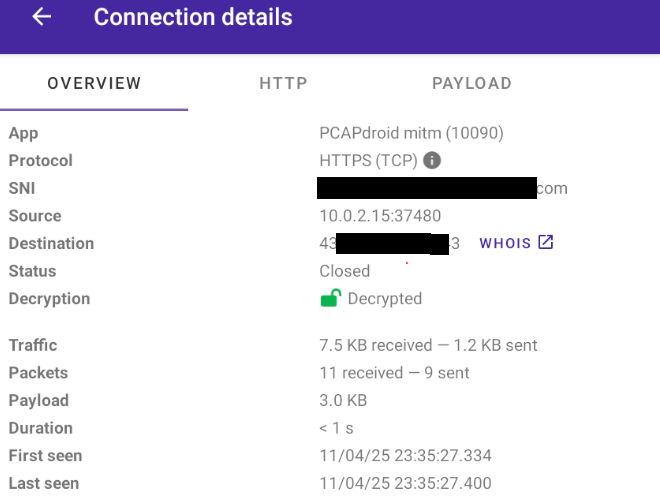
Task: Click the external link icon beside WHOIS
Action: [x=545, y=243]
